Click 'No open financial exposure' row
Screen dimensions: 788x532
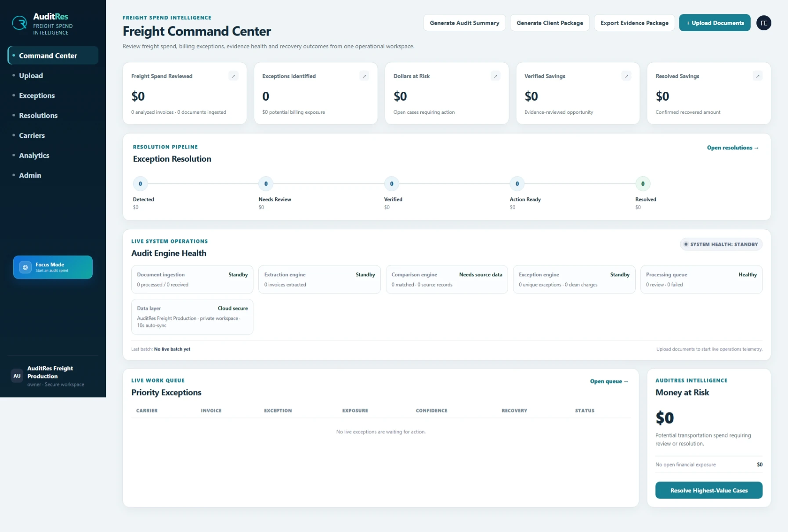click(x=708, y=464)
